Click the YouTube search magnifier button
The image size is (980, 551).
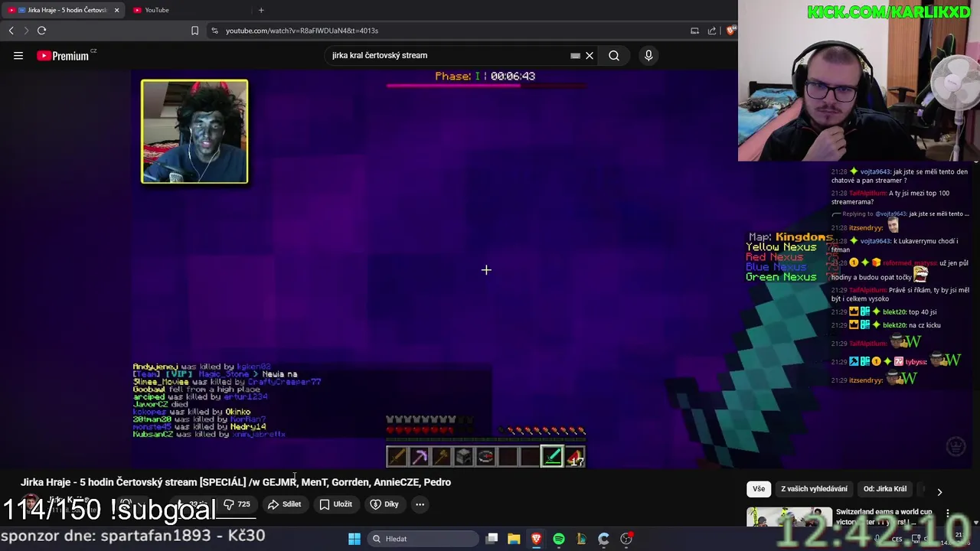click(x=613, y=55)
